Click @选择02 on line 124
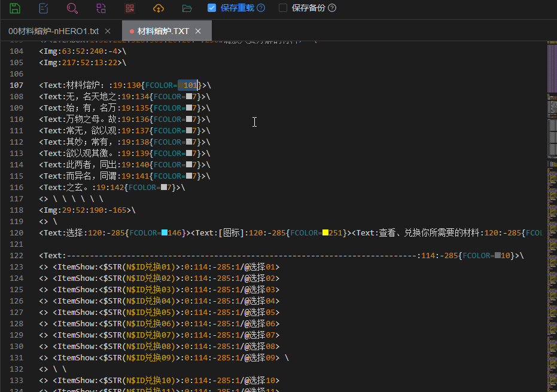 click(260, 278)
